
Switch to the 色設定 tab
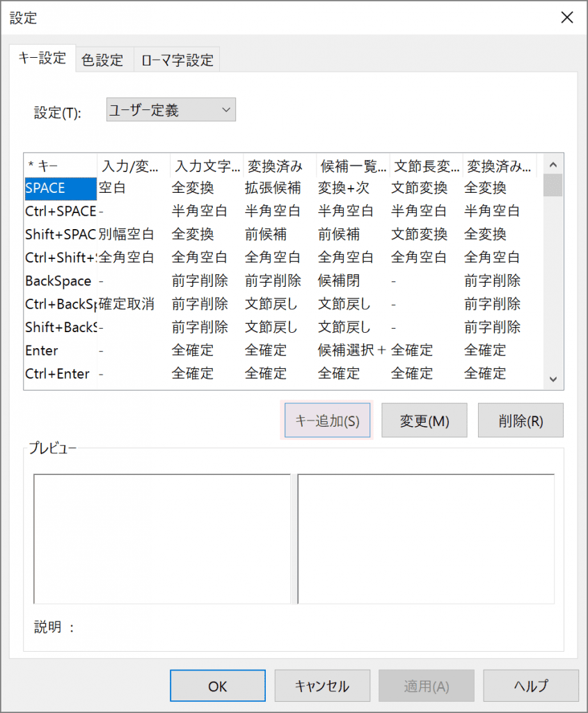point(102,60)
